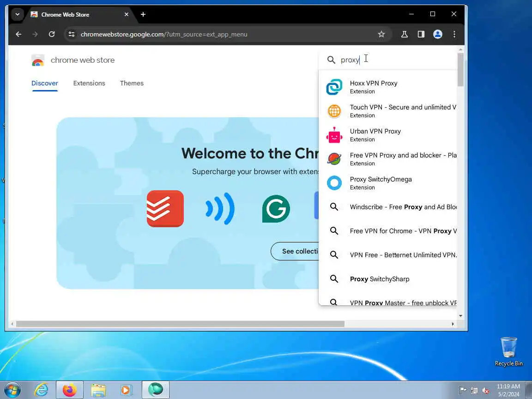Close the Chrome Web Store tab
This screenshot has height=399, width=532.
coord(126,14)
